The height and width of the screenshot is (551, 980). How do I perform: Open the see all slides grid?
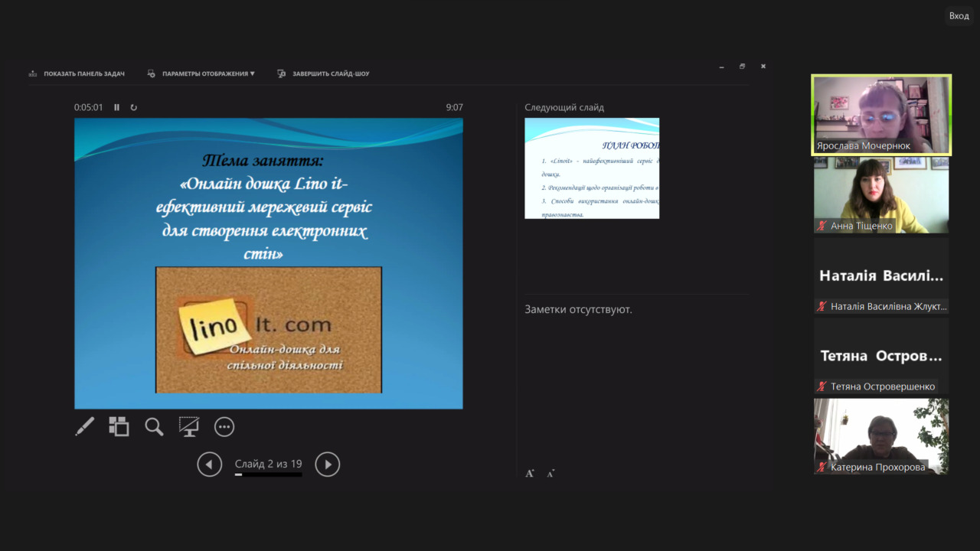(119, 426)
